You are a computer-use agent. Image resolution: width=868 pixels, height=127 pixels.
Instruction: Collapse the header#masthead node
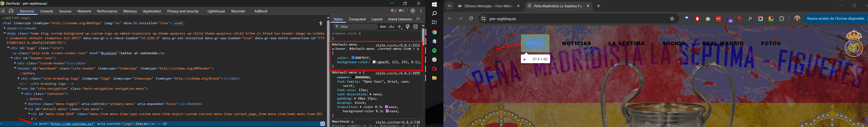click(x=15, y=68)
